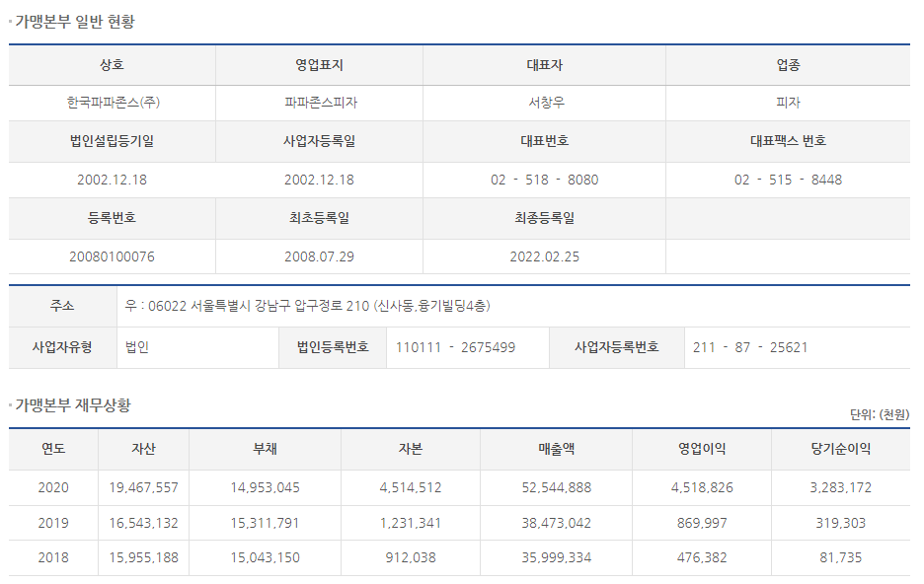Viewport: 924px width, 584px height.
Task: Select the 2020 net income 3,283,172
Action: click(x=841, y=487)
